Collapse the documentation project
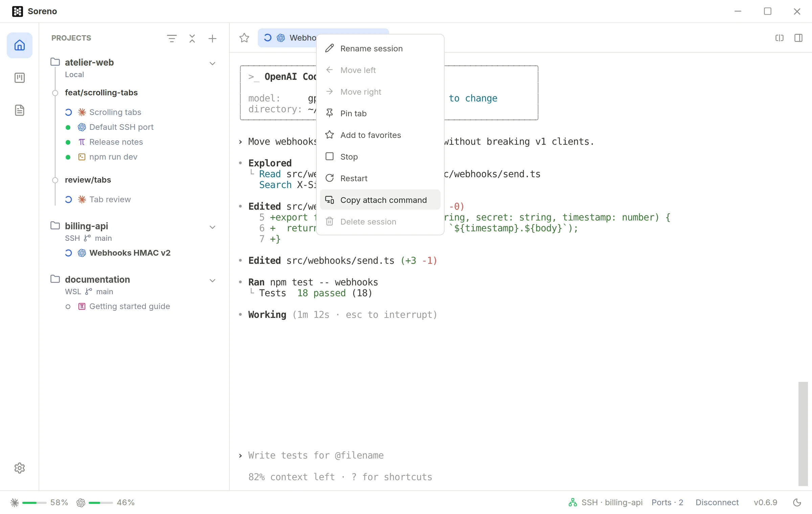This screenshot has height=514, width=812. click(212, 280)
